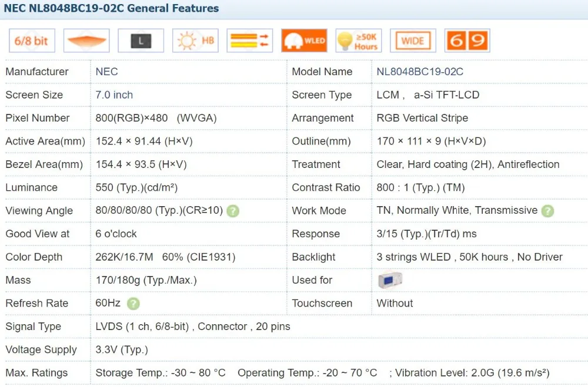Open help icon next to Viewing Angle value
588x387 pixels.
233,211
